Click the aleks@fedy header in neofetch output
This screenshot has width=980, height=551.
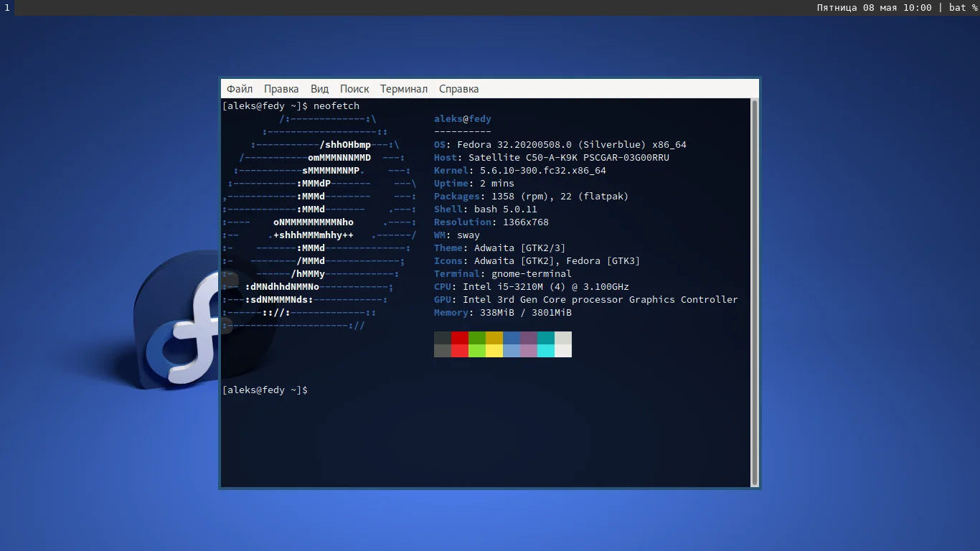[463, 119]
